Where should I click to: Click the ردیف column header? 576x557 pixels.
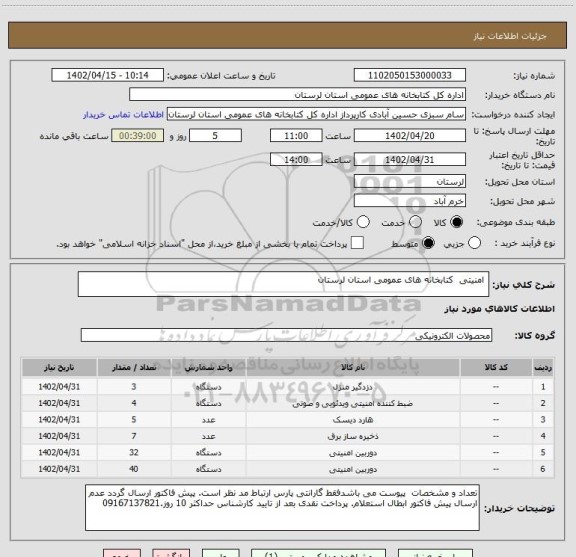point(543,367)
